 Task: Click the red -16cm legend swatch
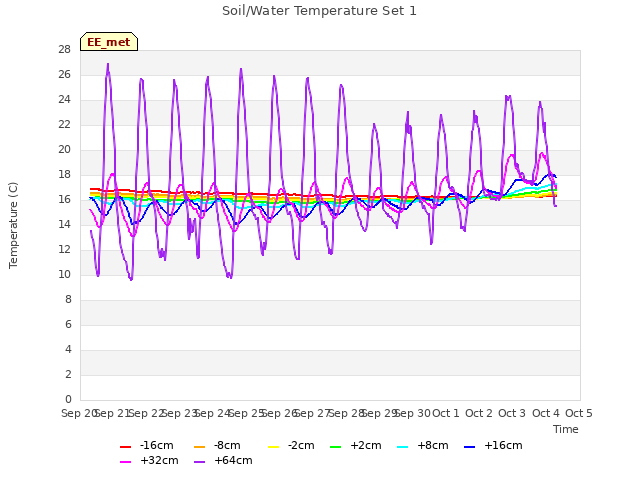(125, 447)
